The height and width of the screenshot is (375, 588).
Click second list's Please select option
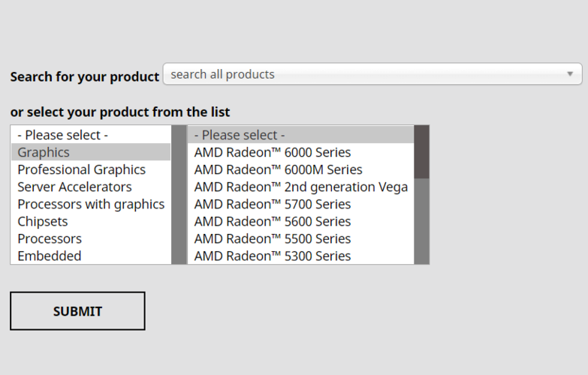(x=300, y=135)
